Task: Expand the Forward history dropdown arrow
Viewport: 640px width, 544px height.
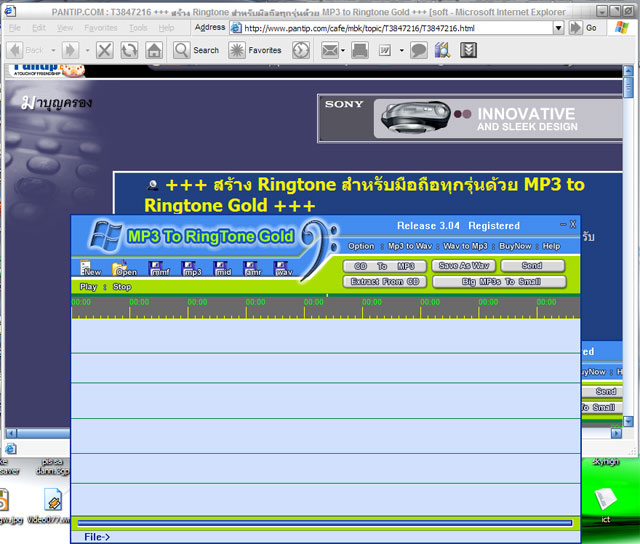Action: (x=87, y=51)
